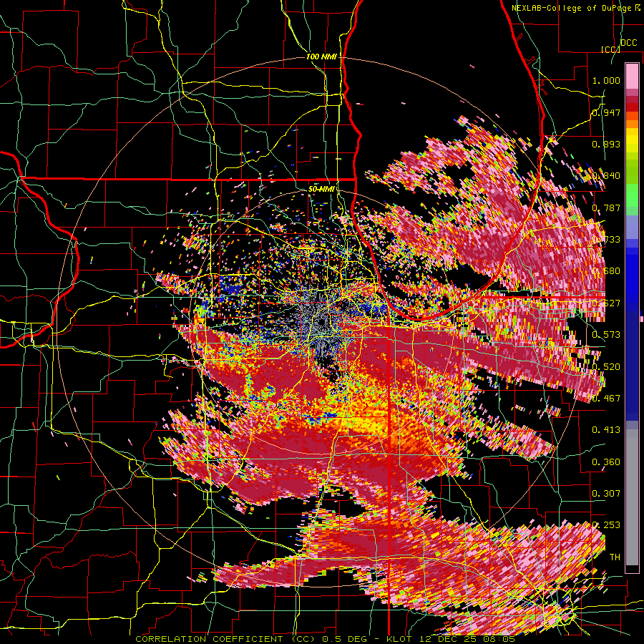Pick the bright blue swatch beside 0.680
This screenshot has height=644, width=644.
(632, 275)
